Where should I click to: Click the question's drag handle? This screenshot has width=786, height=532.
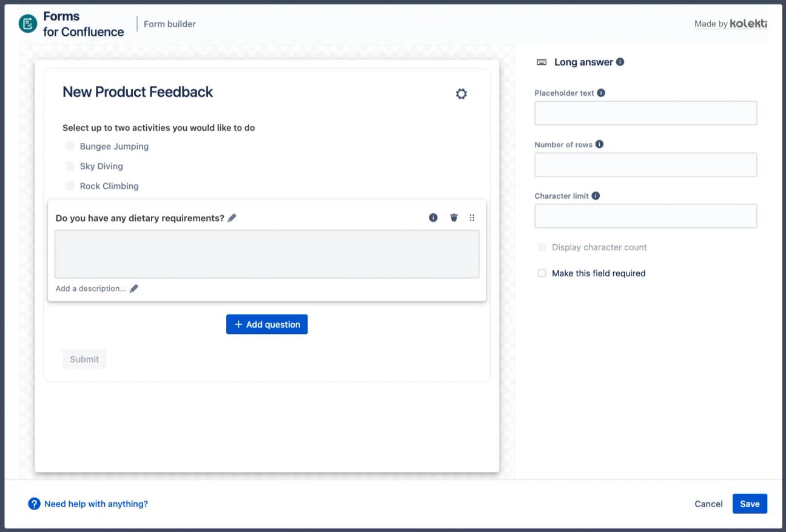coord(472,218)
